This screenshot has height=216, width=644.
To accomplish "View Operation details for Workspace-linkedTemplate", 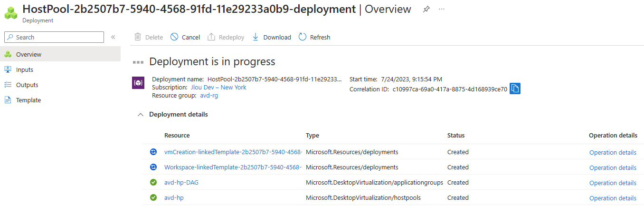I will point(613,167).
